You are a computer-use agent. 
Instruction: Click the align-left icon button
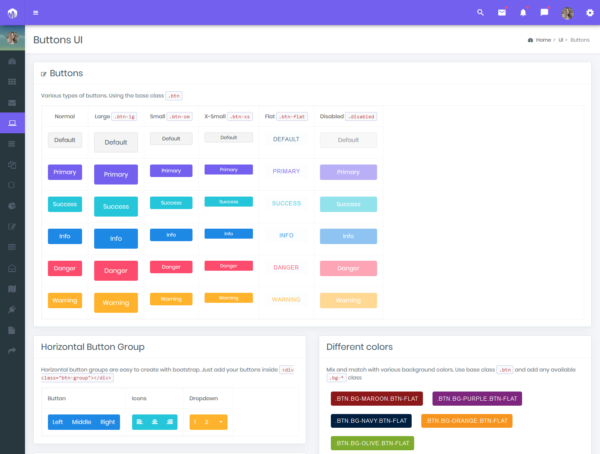pyautogui.click(x=140, y=422)
